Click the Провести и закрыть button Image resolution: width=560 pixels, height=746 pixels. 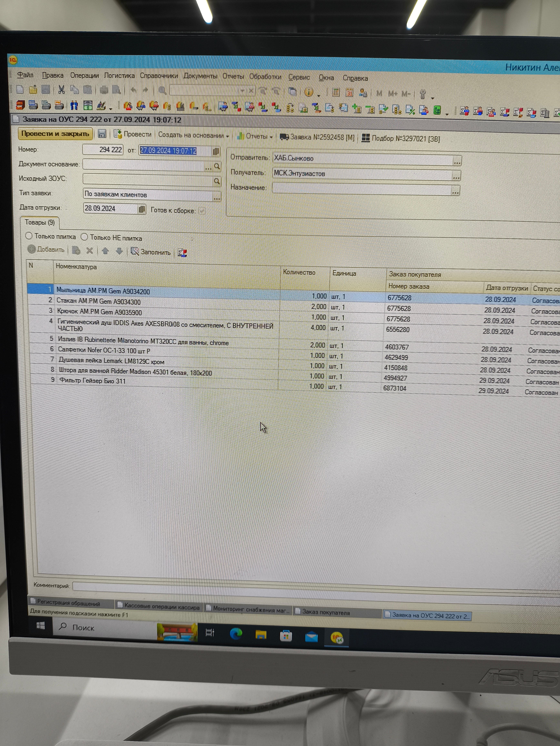point(55,134)
